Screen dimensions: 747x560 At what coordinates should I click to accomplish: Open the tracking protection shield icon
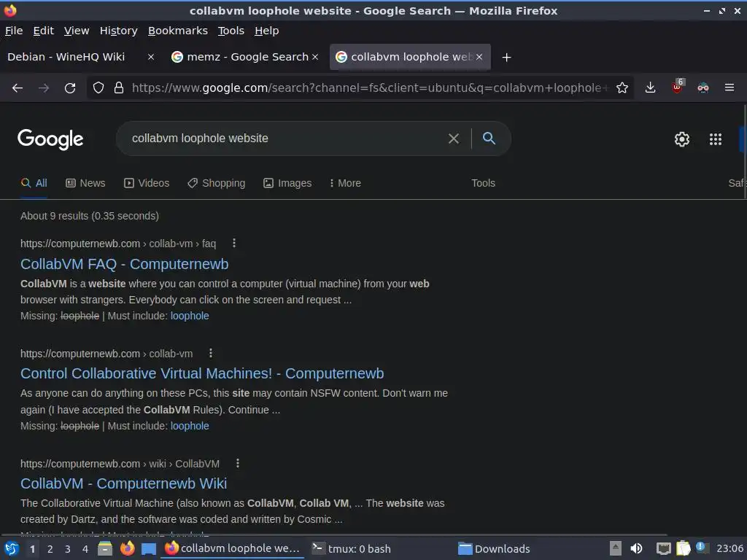[98, 87]
